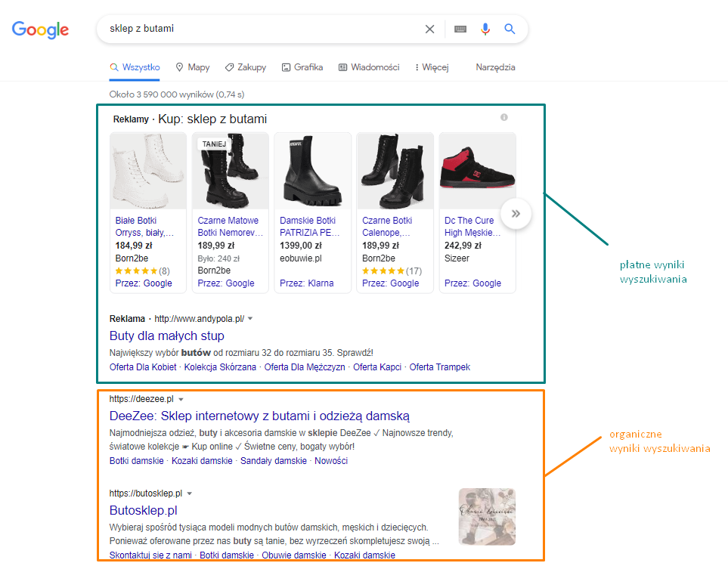Click the 'Sizeer' seller name

click(457, 258)
